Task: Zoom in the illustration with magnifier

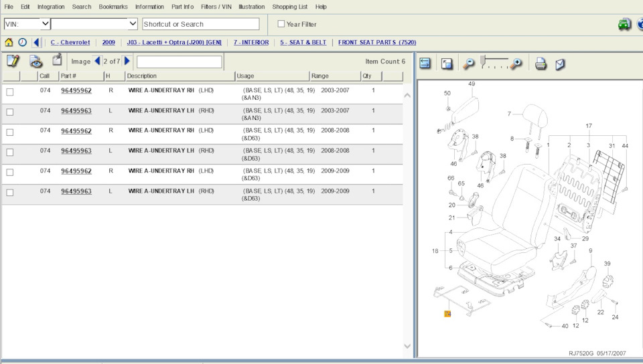Action: [x=516, y=64]
